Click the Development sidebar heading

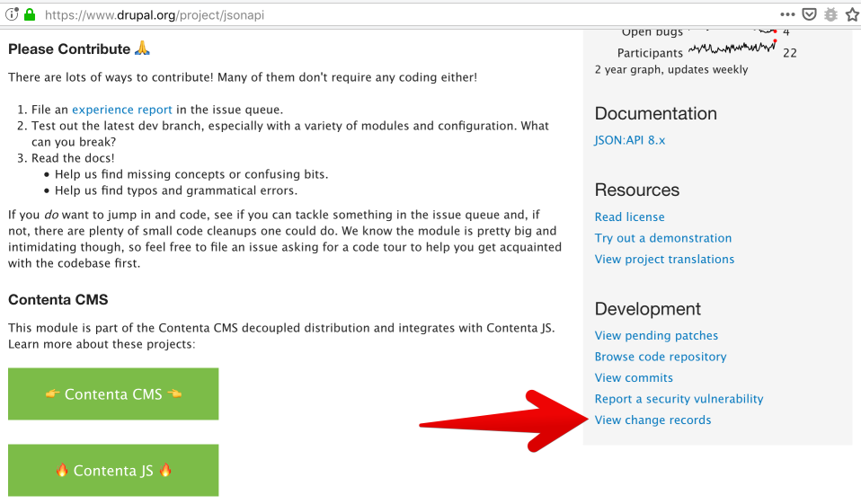click(x=647, y=309)
